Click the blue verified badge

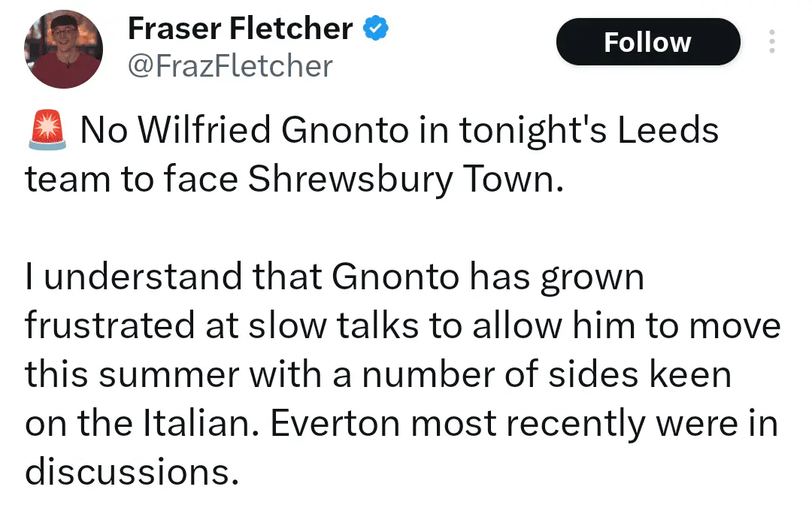(375, 29)
